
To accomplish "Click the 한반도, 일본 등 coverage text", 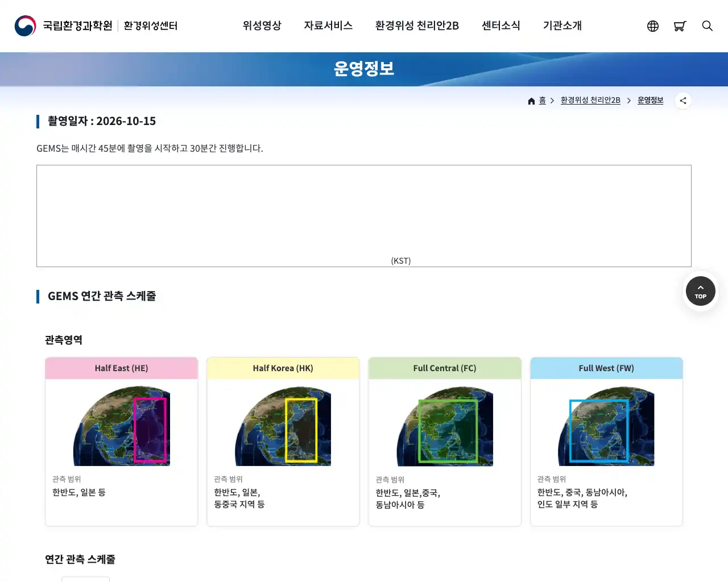I will pos(79,492).
